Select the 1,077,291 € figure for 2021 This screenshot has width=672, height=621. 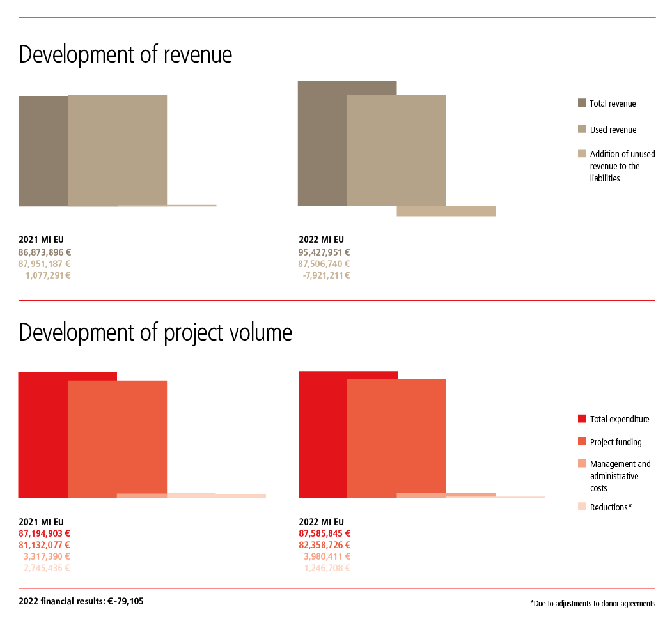point(48,275)
